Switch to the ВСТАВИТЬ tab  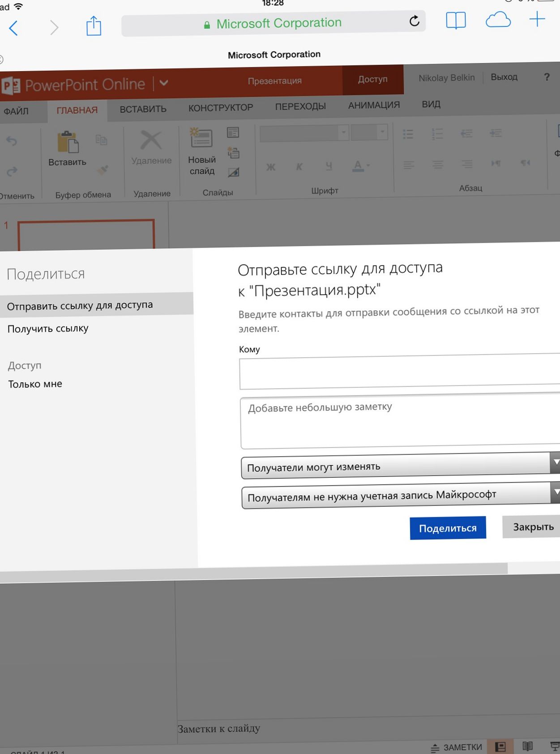pyautogui.click(x=143, y=109)
